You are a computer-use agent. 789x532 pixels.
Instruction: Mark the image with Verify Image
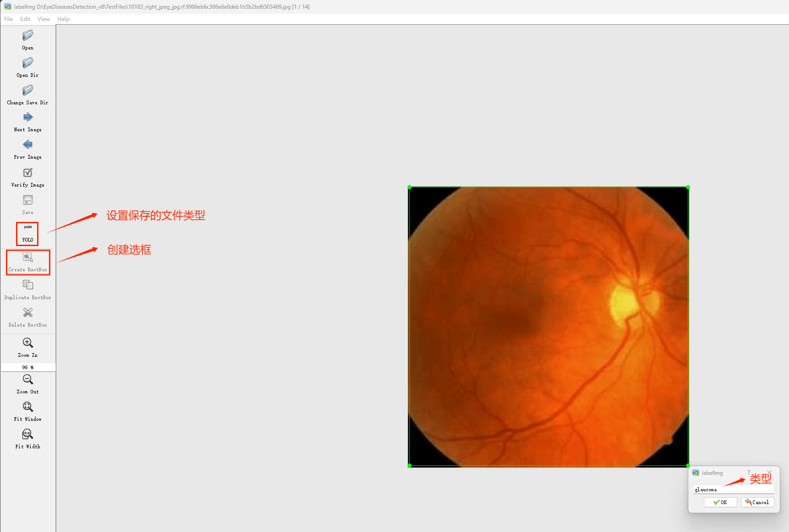pos(27,177)
